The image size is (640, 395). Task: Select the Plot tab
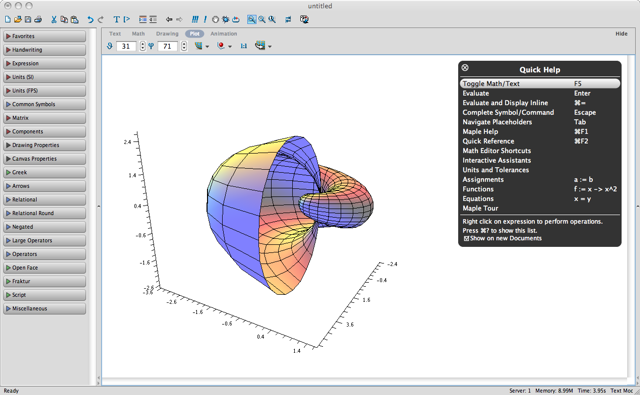pyautogui.click(x=194, y=33)
